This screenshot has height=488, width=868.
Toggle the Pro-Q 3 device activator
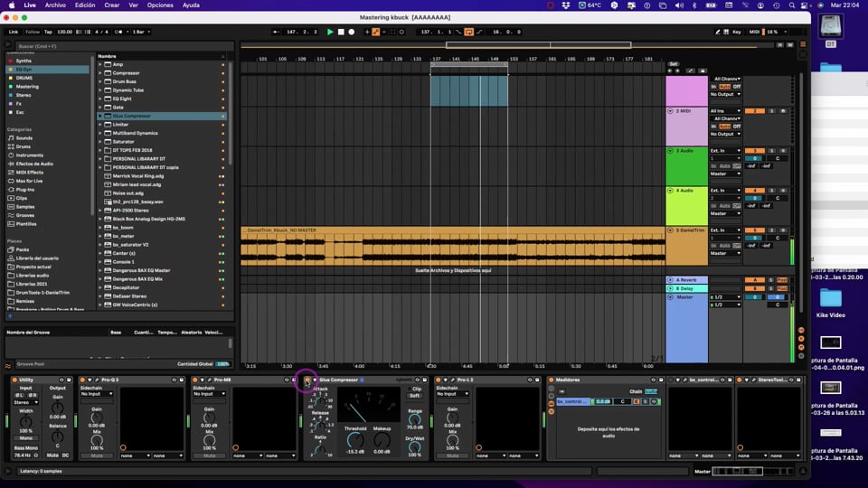click(x=82, y=380)
